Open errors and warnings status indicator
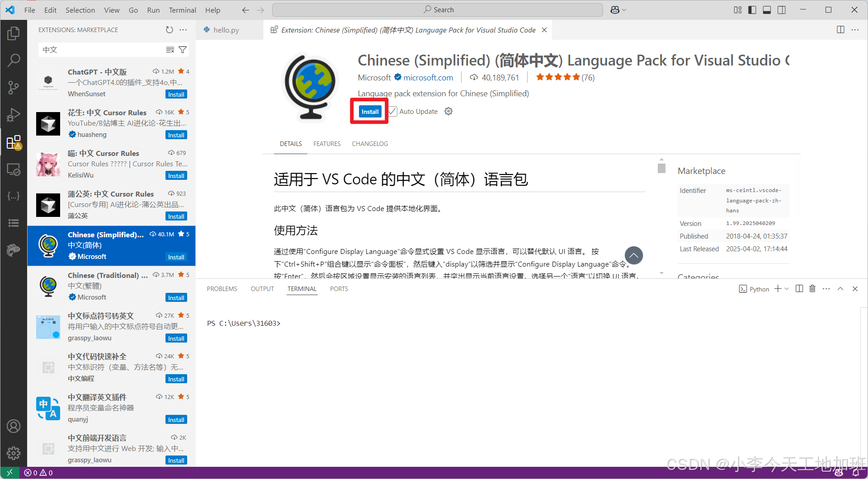The image size is (868, 479). point(39,473)
